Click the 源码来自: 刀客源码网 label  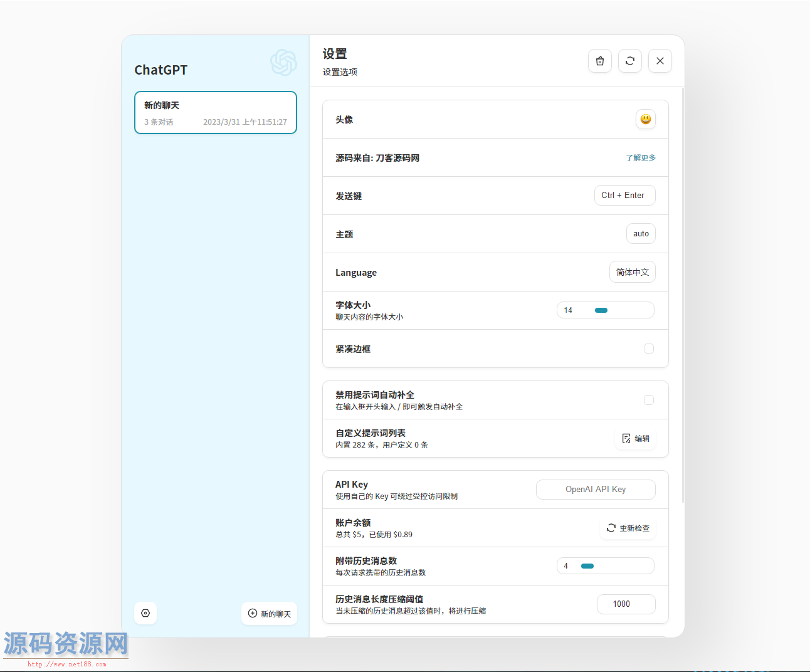pos(377,158)
